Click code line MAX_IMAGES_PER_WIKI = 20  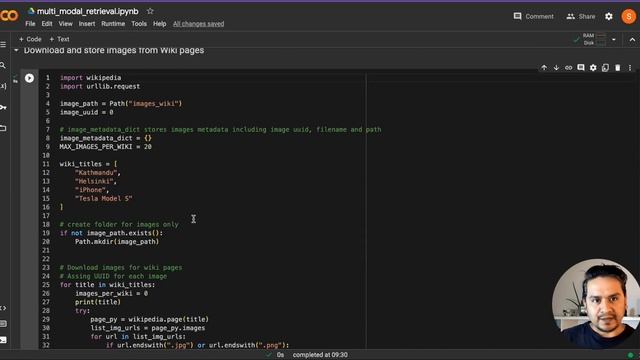click(105, 147)
